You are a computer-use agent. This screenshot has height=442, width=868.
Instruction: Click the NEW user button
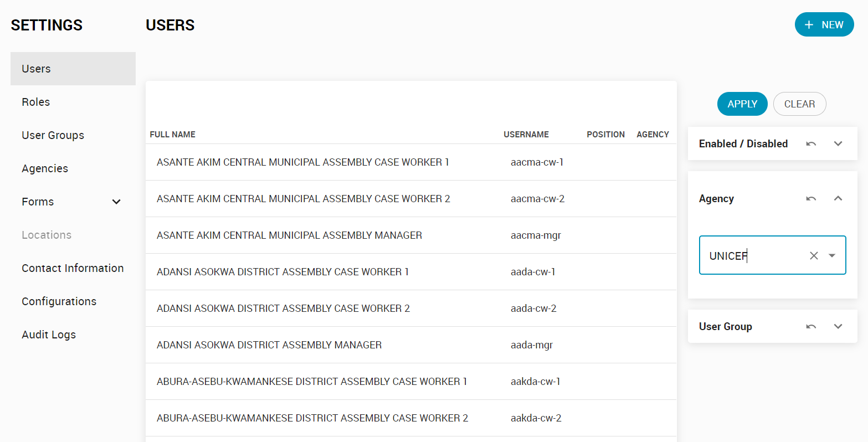pos(824,24)
